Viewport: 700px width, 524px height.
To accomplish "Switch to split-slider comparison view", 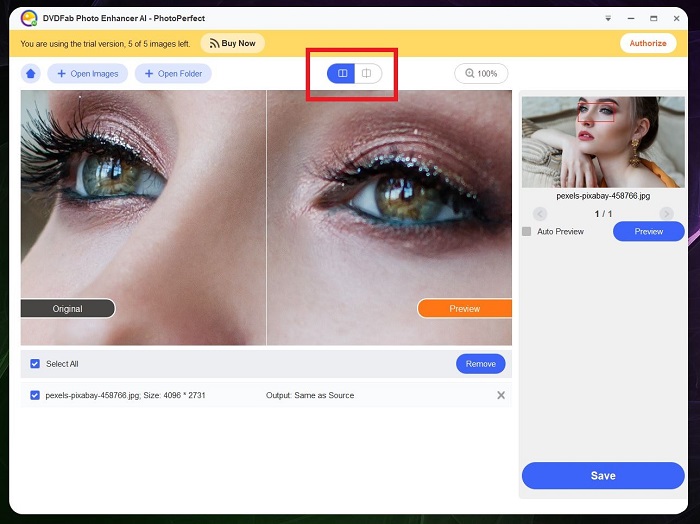I will pyautogui.click(x=367, y=73).
